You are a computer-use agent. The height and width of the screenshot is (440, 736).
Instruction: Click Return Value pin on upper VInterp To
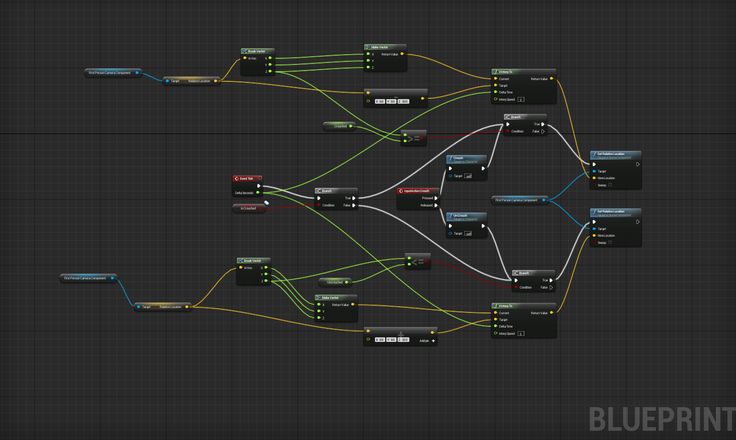click(x=552, y=78)
